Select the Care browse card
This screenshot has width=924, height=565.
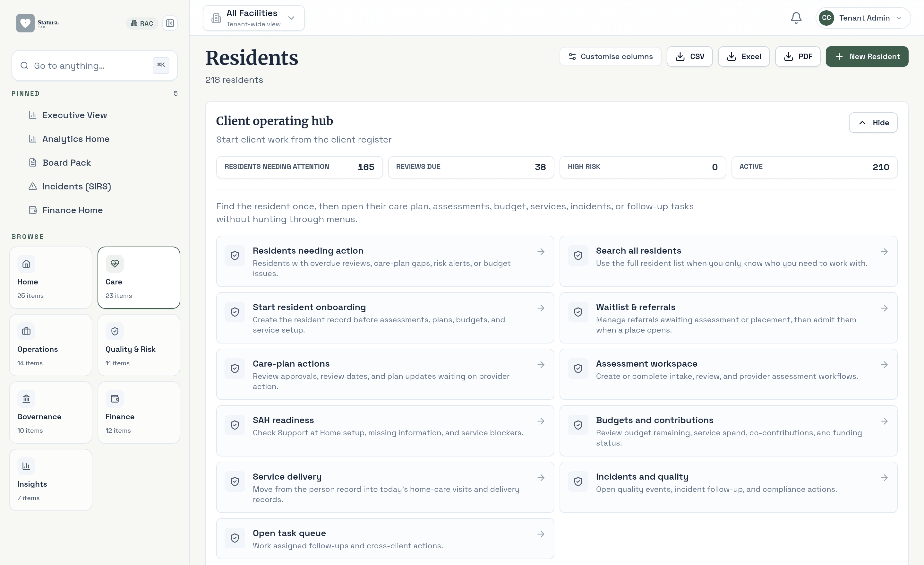(139, 277)
